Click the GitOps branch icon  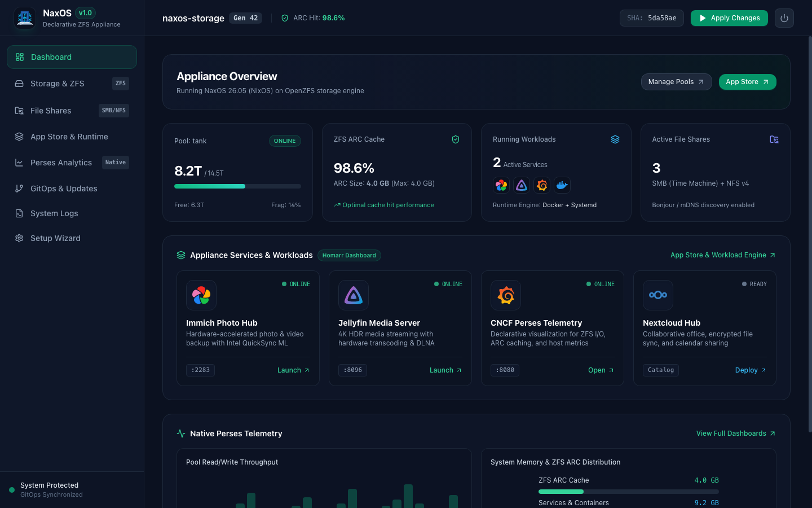tap(19, 189)
